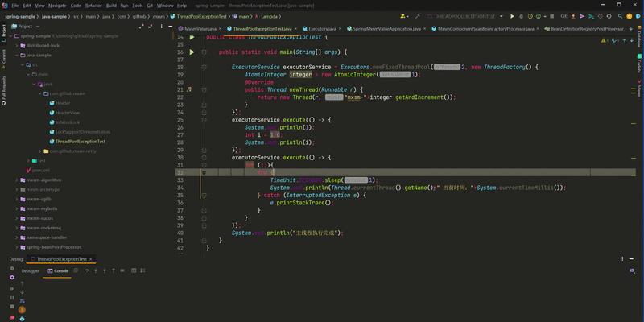Expand the distributed-lock module
The width and height of the screenshot is (644, 322).
17,46
